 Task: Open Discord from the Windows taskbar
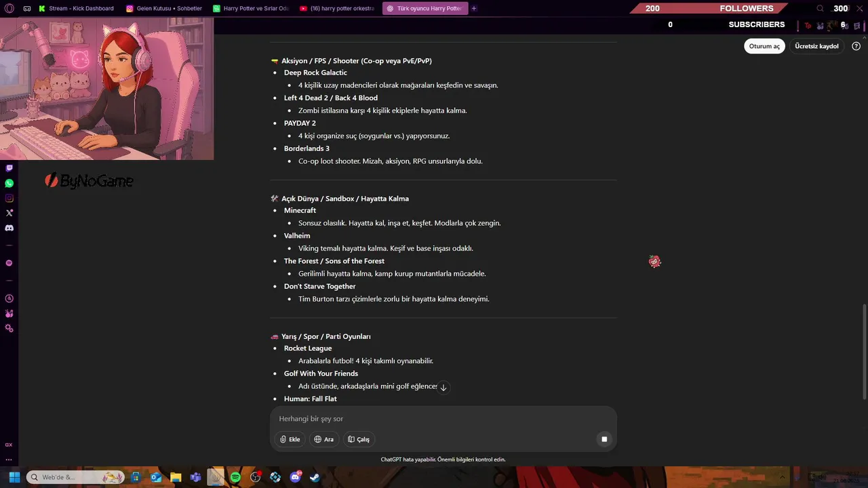pyautogui.click(x=295, y=477)
